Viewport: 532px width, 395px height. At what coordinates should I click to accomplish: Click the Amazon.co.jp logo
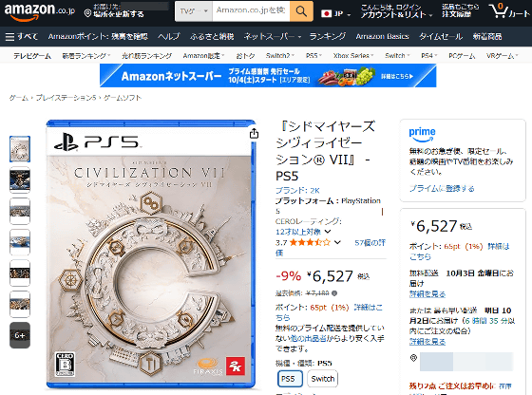[x=39, y=11]
